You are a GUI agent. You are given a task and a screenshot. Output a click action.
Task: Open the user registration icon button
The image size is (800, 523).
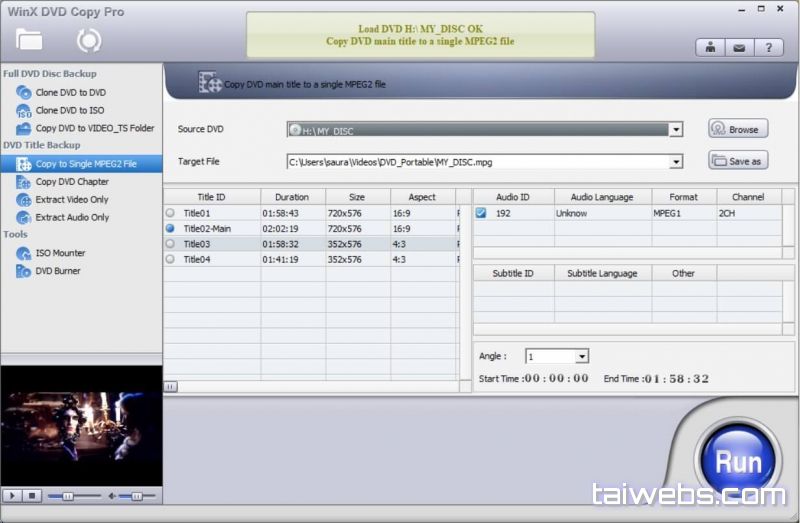click(711, 47)
